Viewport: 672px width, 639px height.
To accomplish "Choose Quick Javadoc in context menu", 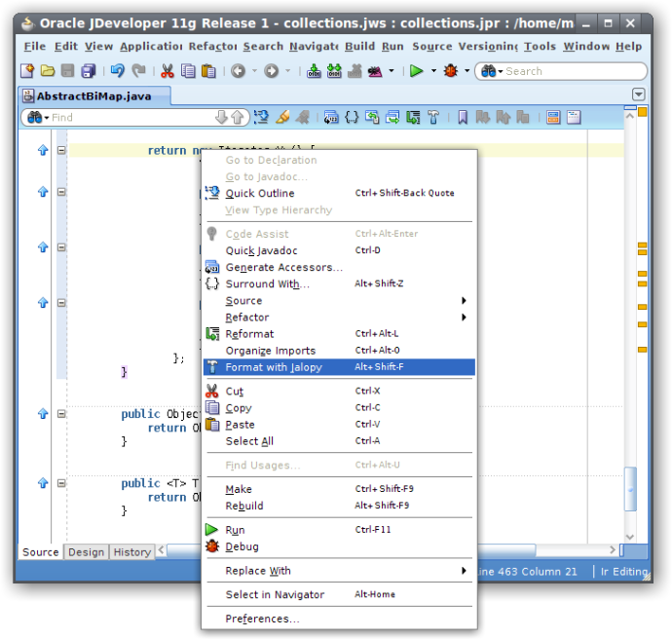I will 339,250.
